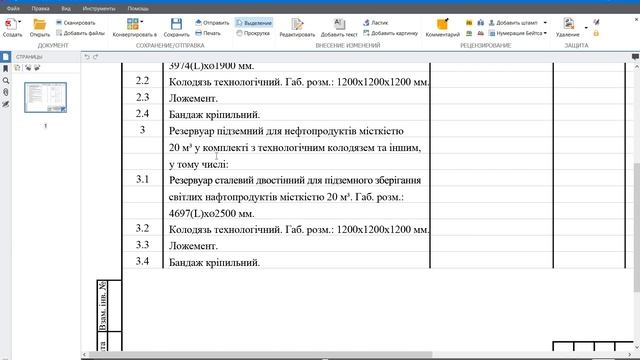The height and width of the screenshot is (360, 640).
Task: Click the text "4697(L)xø2500 мм."
Action: [212, 213]
